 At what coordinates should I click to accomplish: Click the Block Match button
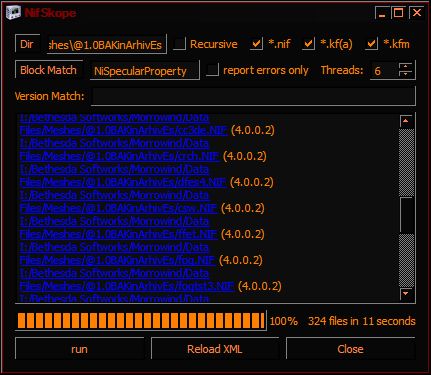click(49, 70)
